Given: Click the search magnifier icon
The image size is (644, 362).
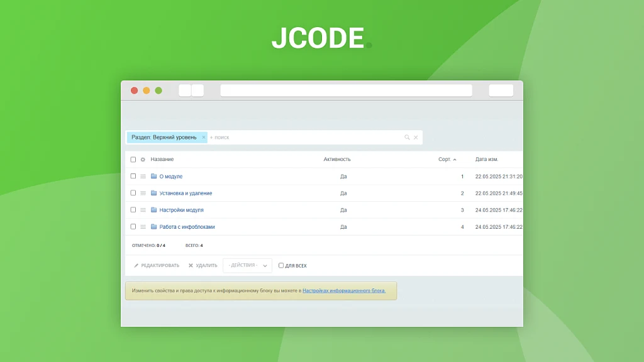Looking at the screenshot, I should tap(407, 138).
